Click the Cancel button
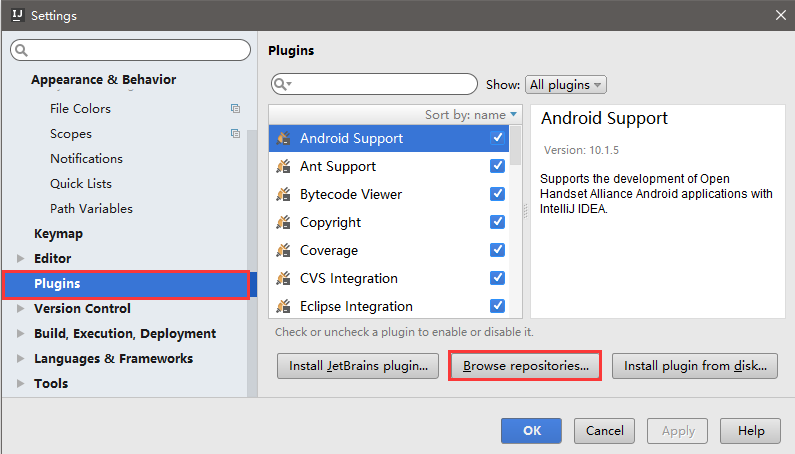Screen dimensions: 795x454 (x=604, y=431)
